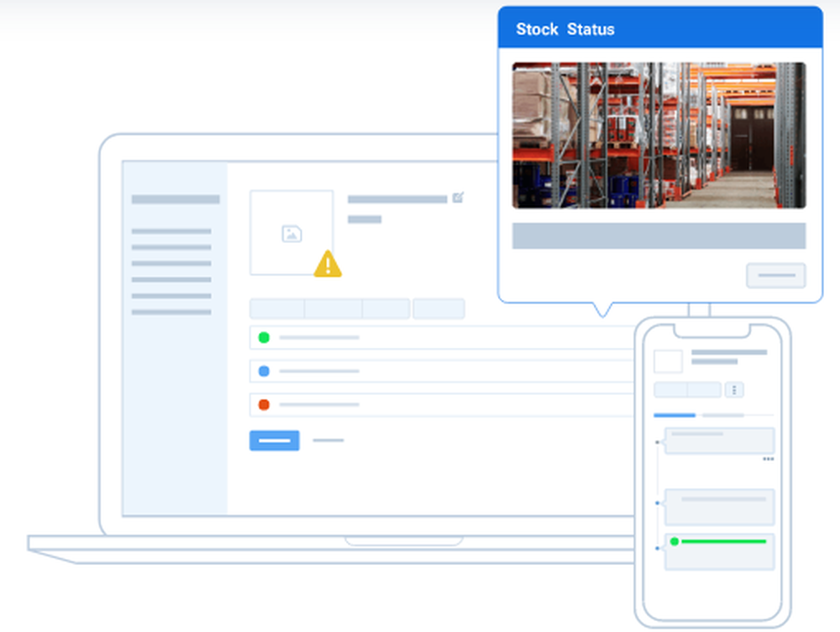Click the blue primary button on laptop

pyautogui.click(x=275, y=440)
